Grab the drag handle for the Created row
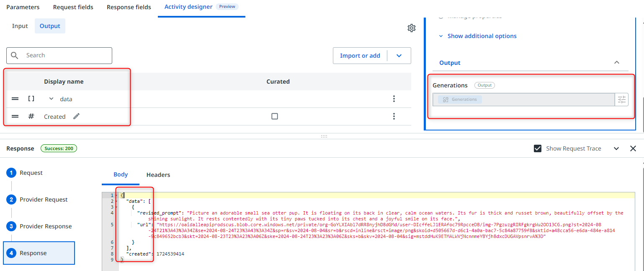Image resolution: width=644 pixels, height=271 pixels. point(15,117)
